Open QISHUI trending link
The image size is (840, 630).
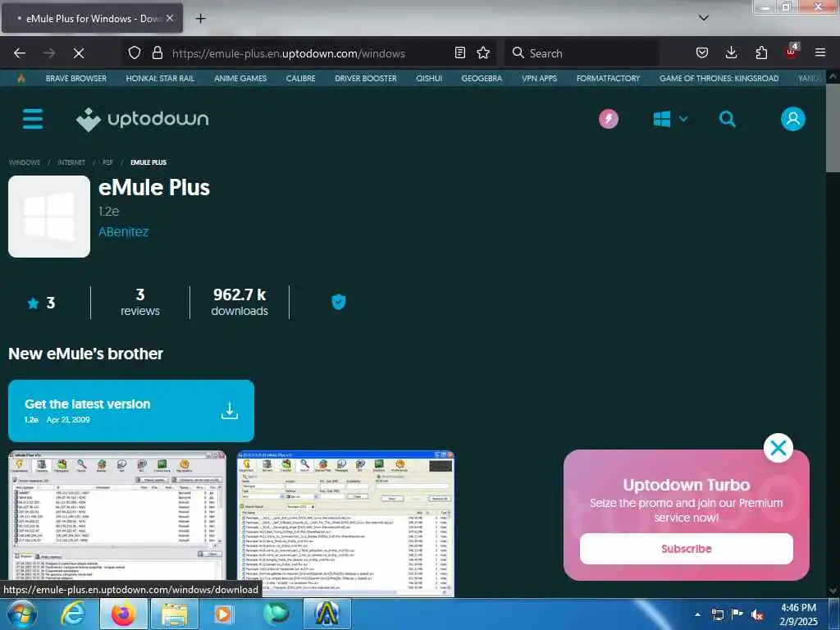[x=429, y=78]
